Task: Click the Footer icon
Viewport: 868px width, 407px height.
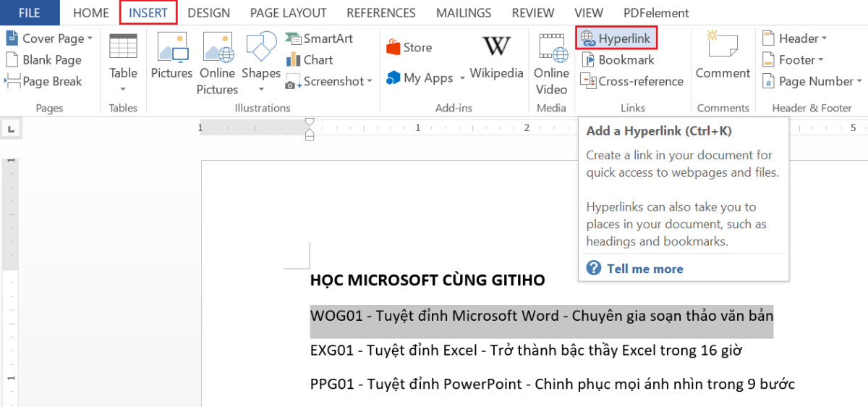Action: click(x=767, y=60)
